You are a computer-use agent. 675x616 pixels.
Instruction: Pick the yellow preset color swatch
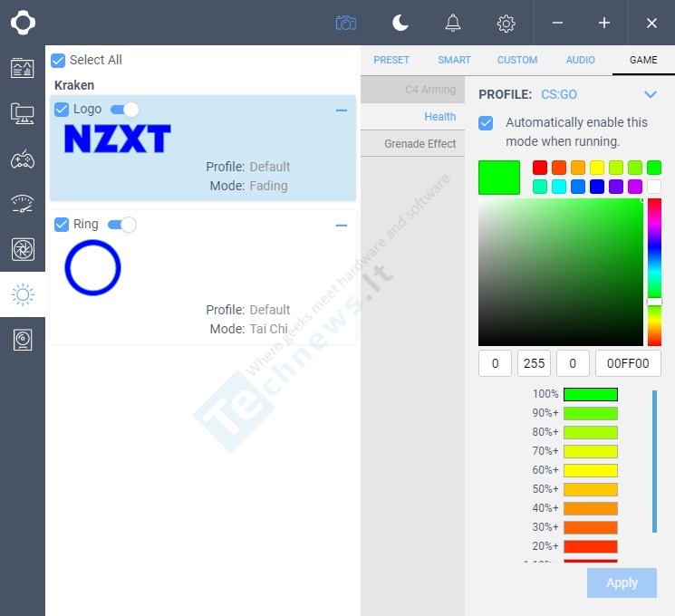pyautogui.click(x=597, y=168)
